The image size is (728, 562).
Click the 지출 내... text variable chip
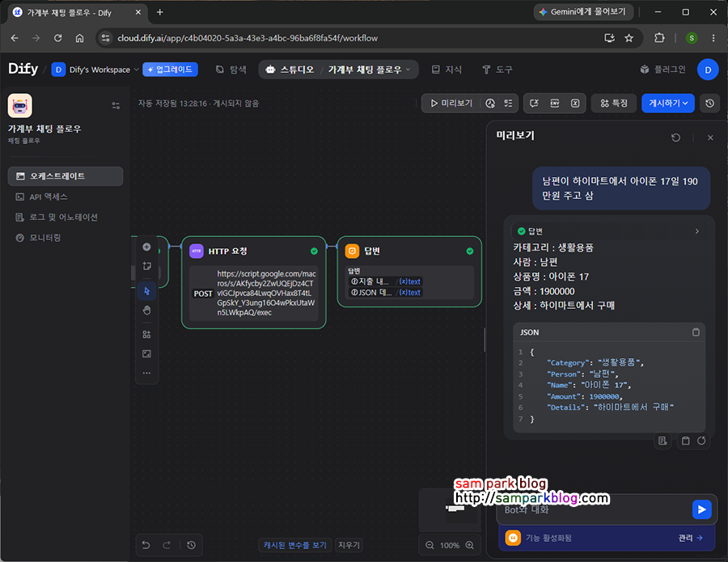386,281
